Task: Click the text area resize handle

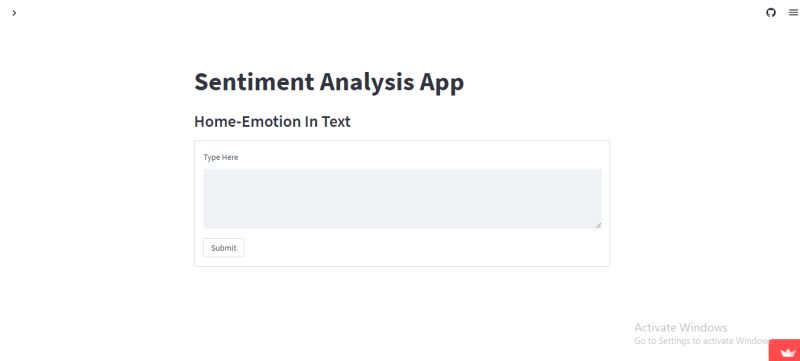Action: [598, 225]
